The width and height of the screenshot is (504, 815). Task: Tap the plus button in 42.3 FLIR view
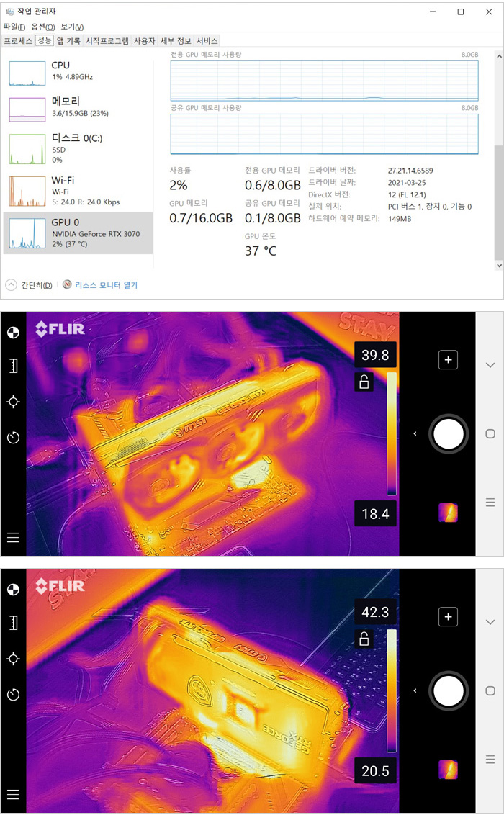click(448, 616)
